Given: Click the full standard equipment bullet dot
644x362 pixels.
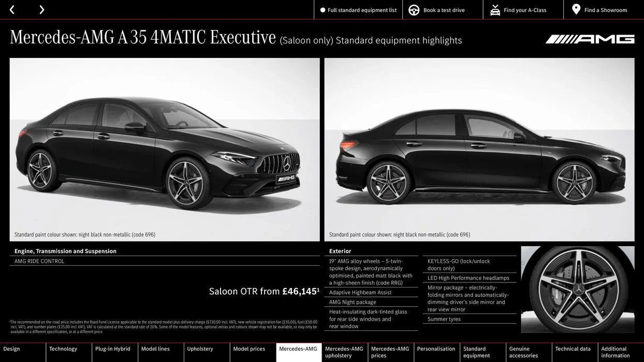Looking at the screenshot, I should (x=323, y=10).
